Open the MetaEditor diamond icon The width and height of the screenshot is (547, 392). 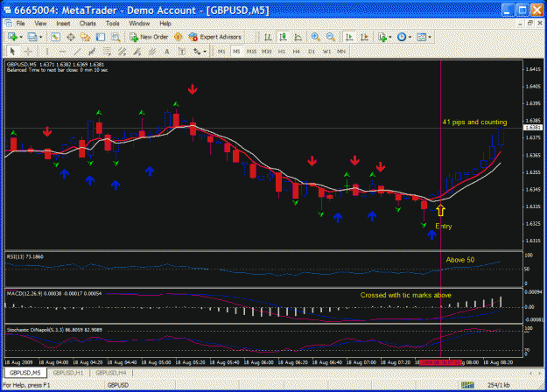(179, 37)
